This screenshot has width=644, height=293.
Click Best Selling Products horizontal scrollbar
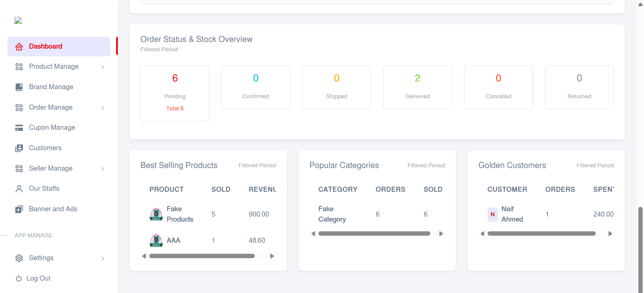(202, 256)
